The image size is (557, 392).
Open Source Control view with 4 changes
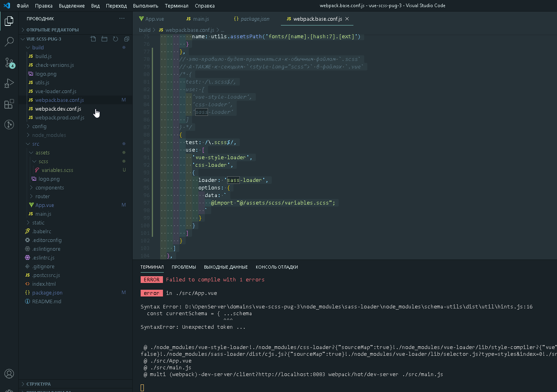point(9,62)
